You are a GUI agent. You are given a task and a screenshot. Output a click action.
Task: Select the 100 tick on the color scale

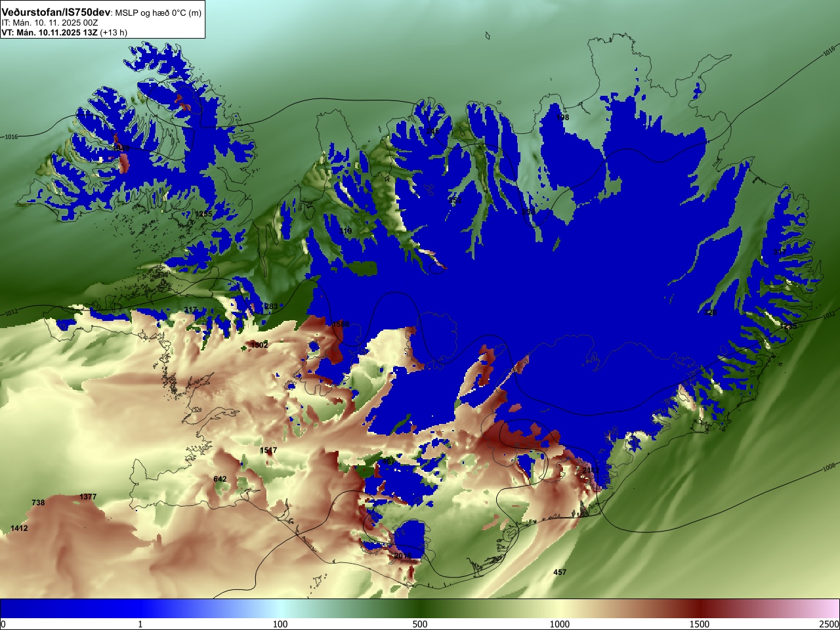point(280,623)
